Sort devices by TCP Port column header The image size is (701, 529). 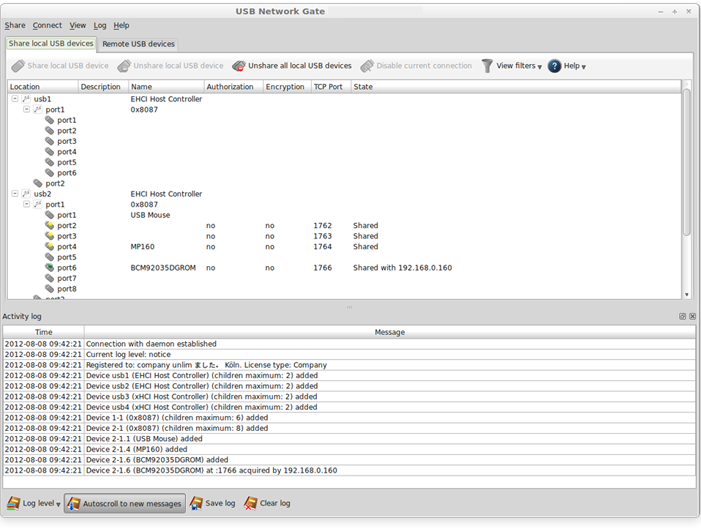click(328, 87)
